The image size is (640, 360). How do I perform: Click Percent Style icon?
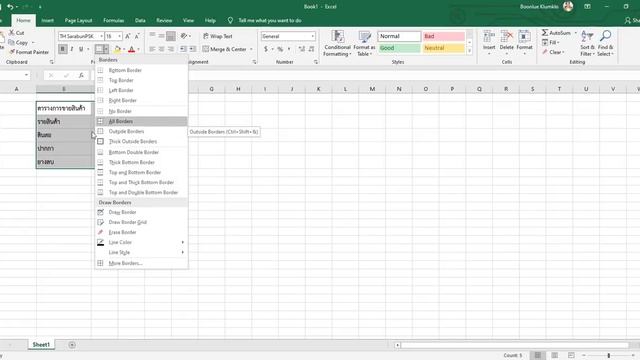tap(280, 49)
